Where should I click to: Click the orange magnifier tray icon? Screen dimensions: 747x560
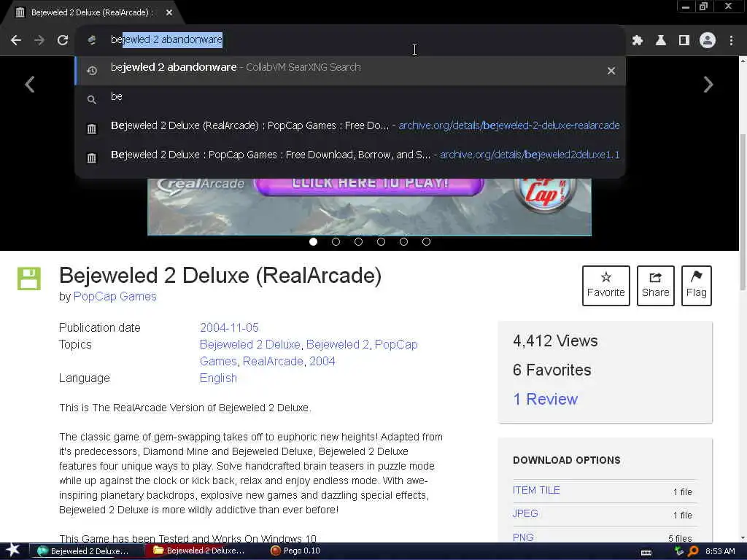[x=693, y=551]
